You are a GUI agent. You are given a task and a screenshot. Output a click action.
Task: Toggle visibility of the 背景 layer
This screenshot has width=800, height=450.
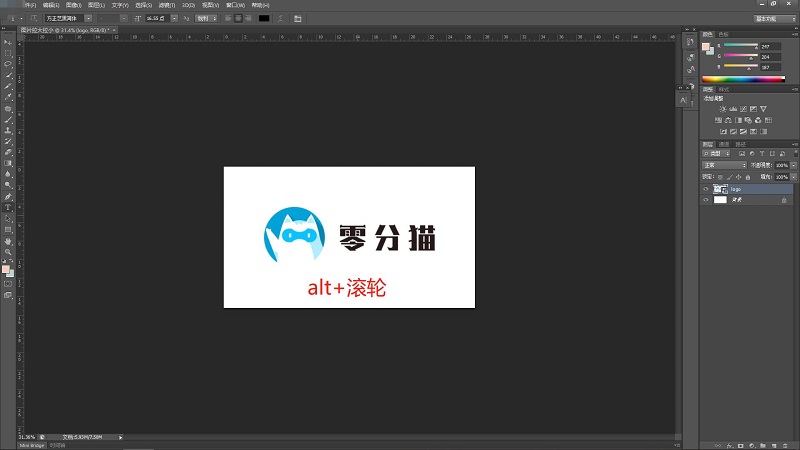[x=706, y=200]
